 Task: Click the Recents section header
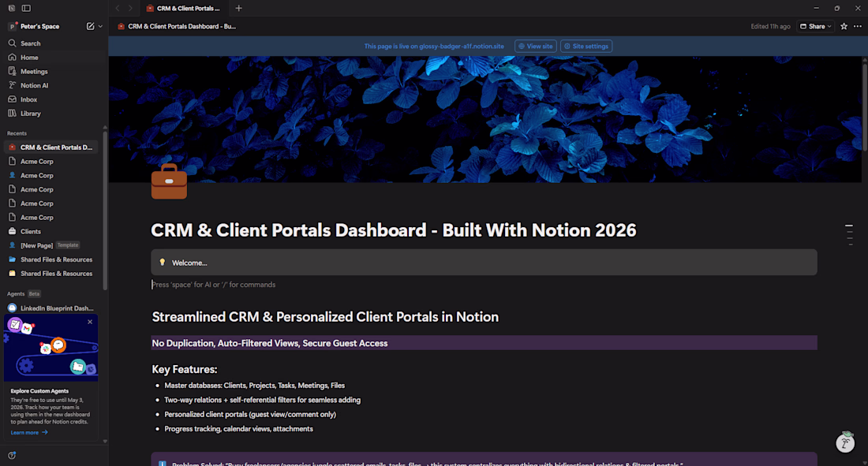[x=17, y=133]
